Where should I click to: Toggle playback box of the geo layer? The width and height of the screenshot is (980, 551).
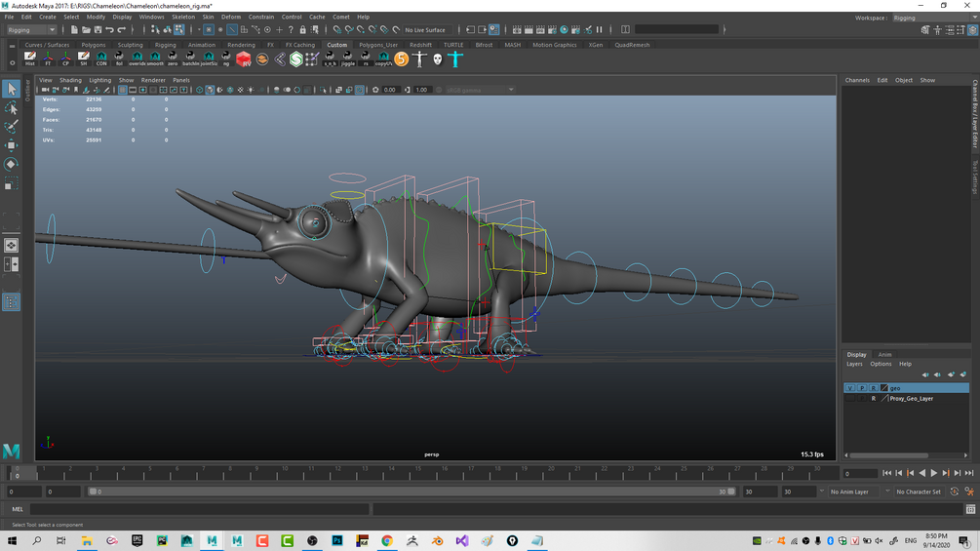[x=861, y=388]
